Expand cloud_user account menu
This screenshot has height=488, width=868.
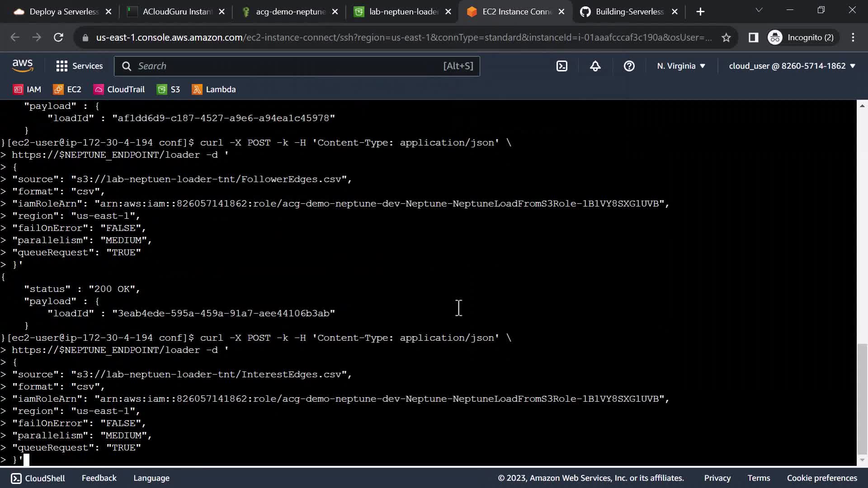pos(792,66)
